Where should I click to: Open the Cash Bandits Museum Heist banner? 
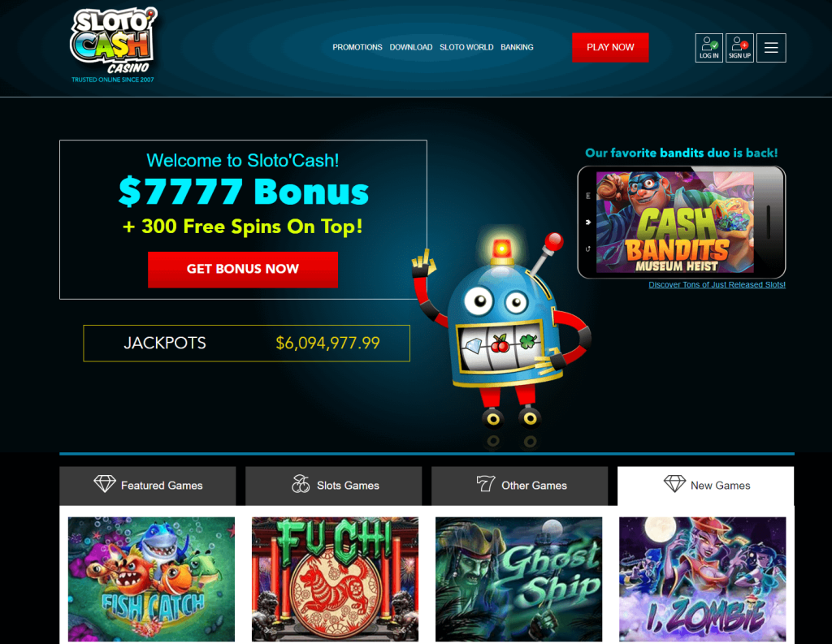tap(682, 223)
